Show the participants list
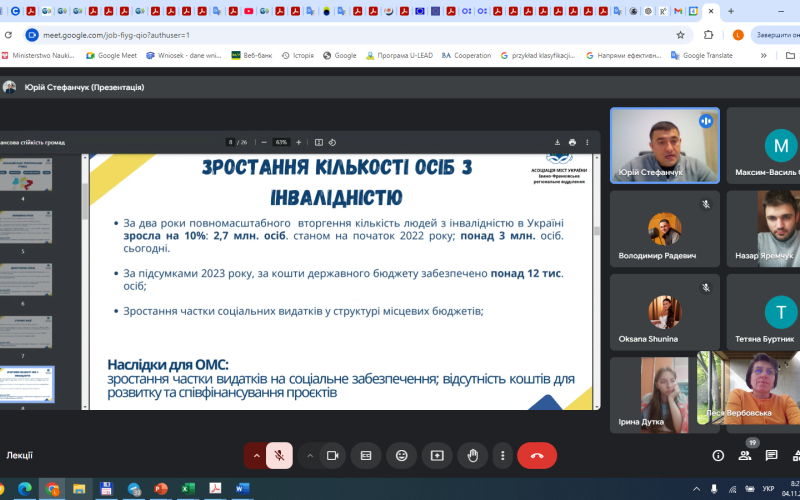 (x=745, y=456)
